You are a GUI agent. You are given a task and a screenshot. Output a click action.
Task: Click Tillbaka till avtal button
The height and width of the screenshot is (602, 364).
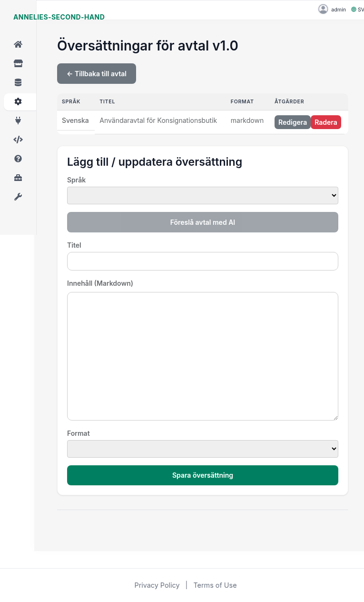(96, 73)
